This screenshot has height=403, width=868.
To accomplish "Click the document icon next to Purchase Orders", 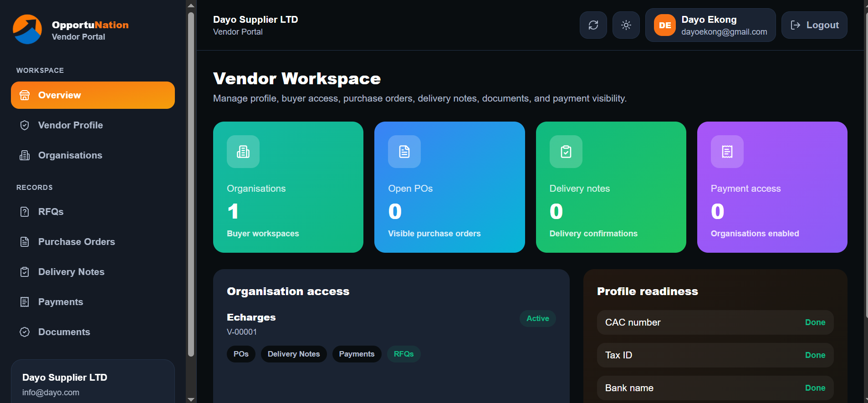I will [x=25, y=242].
